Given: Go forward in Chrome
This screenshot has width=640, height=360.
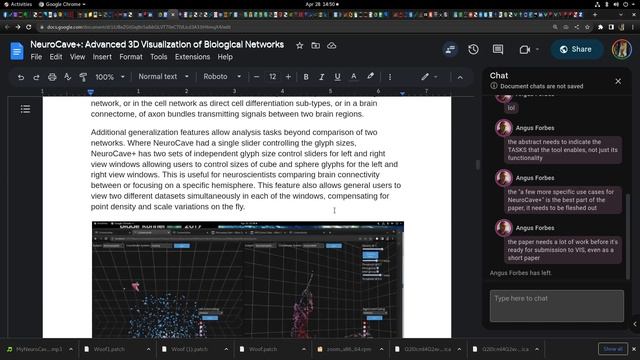Looking at the screenshot, I should coord(18,27).
